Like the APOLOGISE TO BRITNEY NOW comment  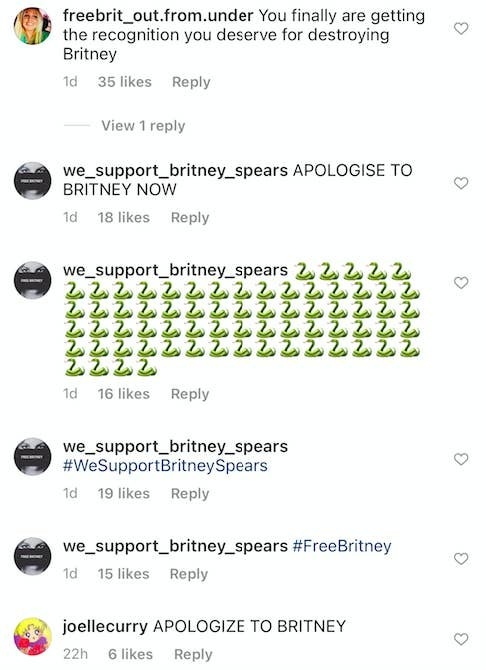[461, 183]
